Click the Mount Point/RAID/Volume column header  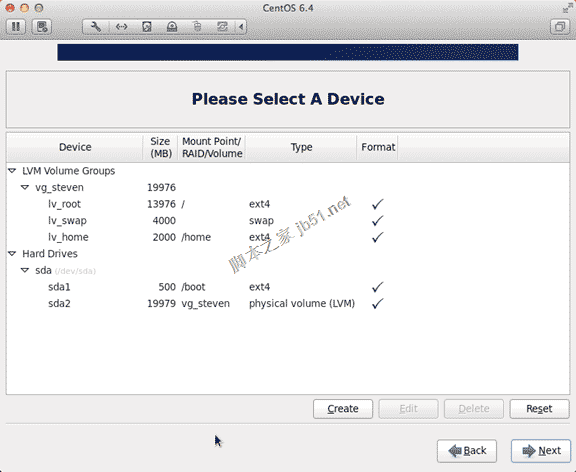[x=212, y=147]
